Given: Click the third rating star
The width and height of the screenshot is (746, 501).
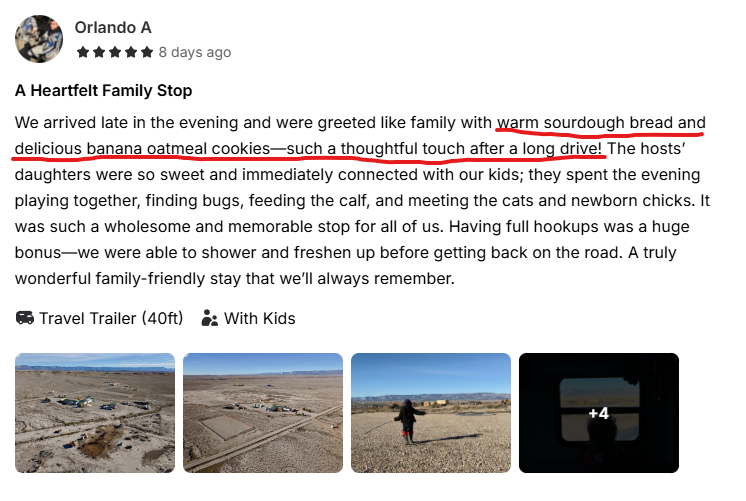Looking at the screenshot, I should (114, 52).
